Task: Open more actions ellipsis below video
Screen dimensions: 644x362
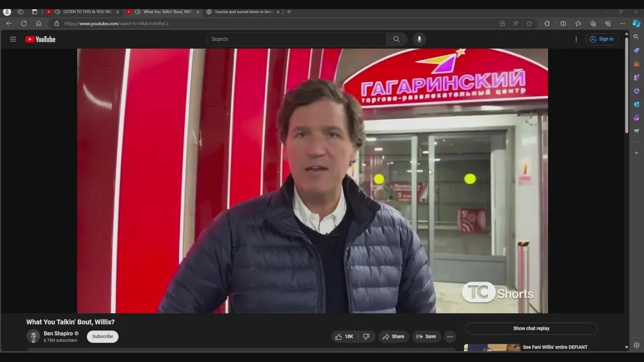Action: (450, 336)
